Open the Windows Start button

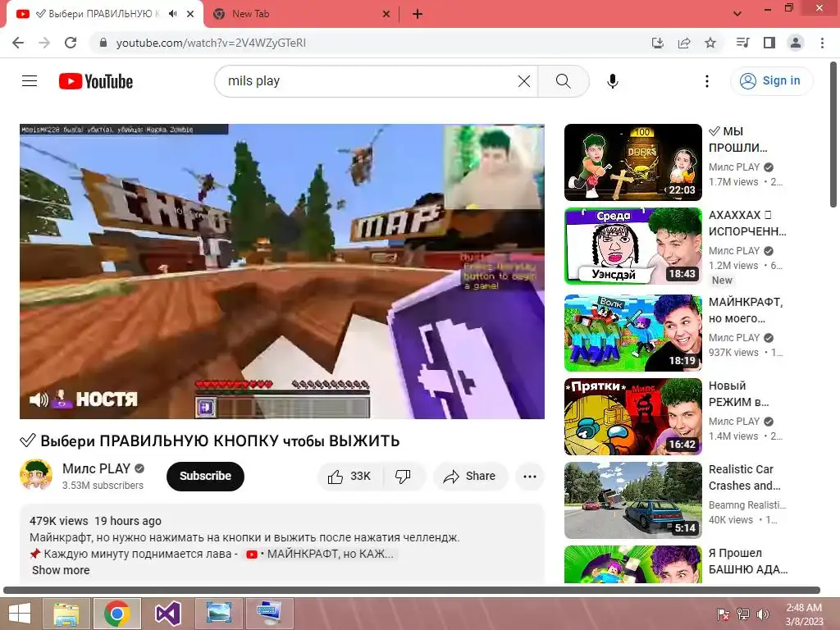(x=19, y=614)
